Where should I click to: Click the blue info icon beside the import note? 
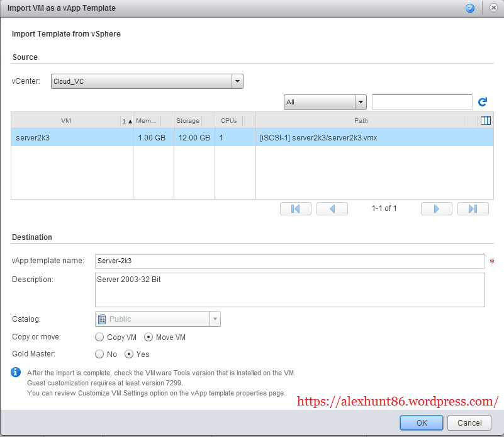coord(16,372)
